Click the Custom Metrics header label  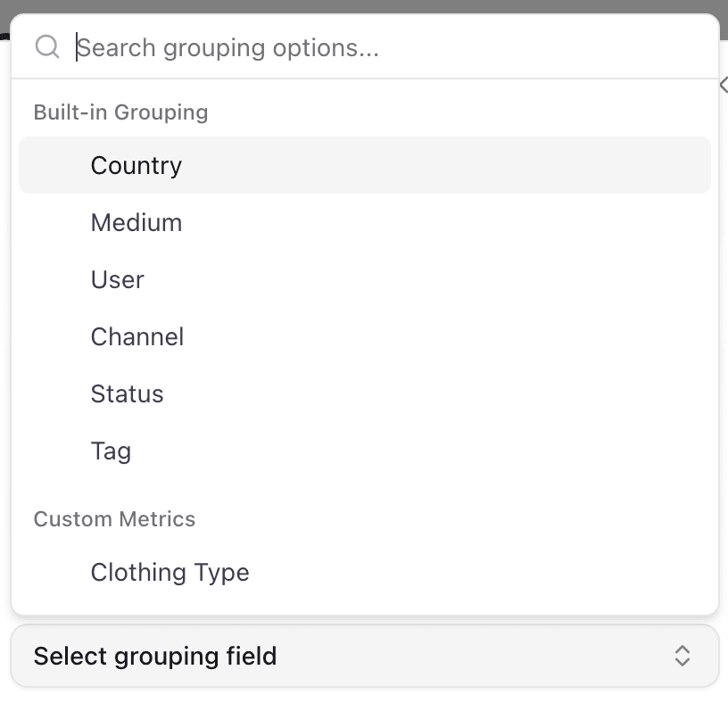[114, 518]
